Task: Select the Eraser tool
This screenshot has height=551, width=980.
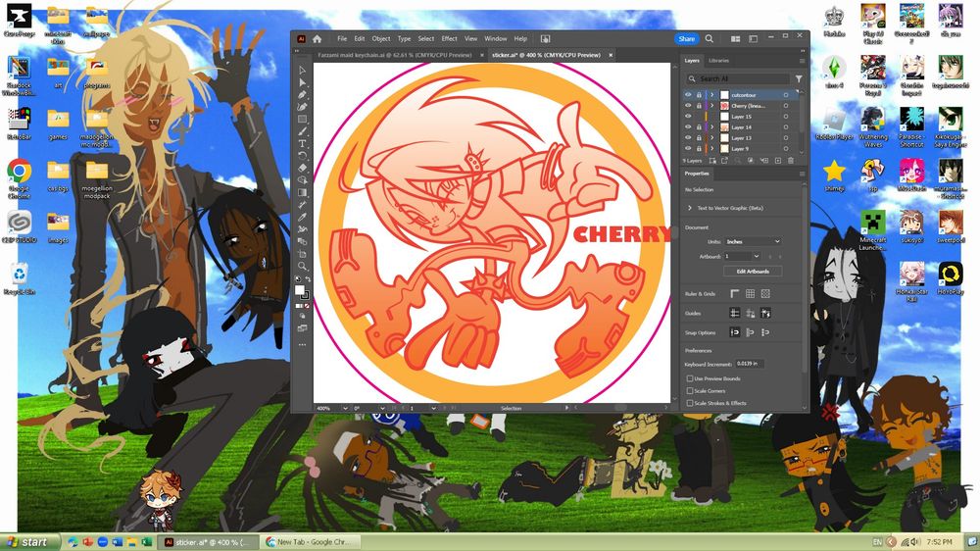Action: coord(303,168)
